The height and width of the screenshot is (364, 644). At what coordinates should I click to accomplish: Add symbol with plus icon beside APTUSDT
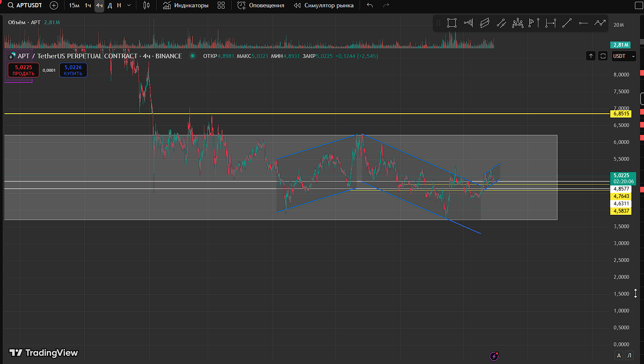click(x=54, y=5)
